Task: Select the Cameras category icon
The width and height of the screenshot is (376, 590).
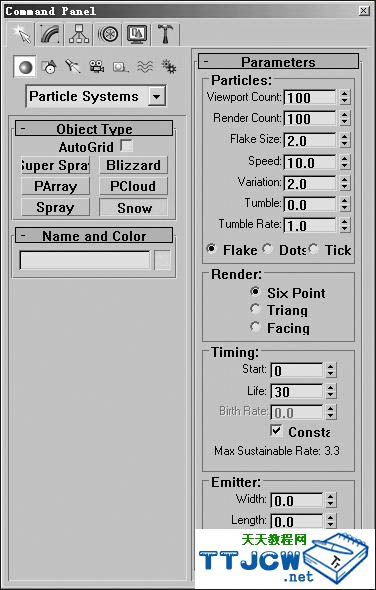Action: pos(97,67)
